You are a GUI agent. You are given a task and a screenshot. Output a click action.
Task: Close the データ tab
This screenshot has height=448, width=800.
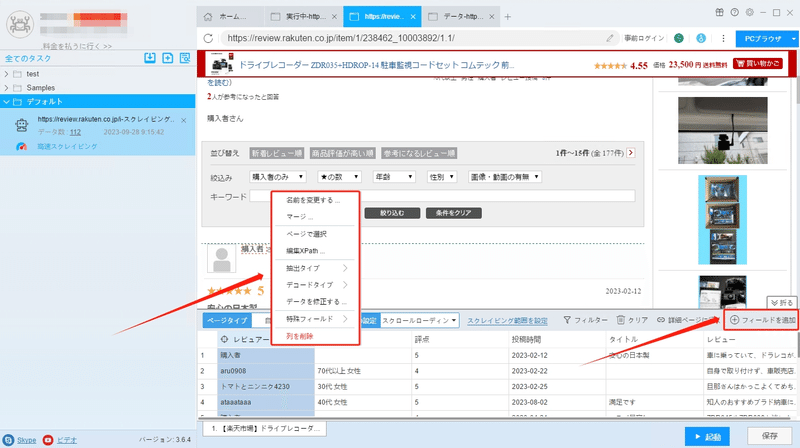pos(492,17)
